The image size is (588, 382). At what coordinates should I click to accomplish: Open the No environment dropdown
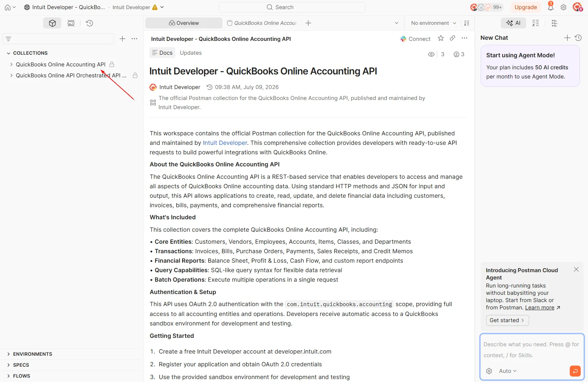[x=434, y=23]
